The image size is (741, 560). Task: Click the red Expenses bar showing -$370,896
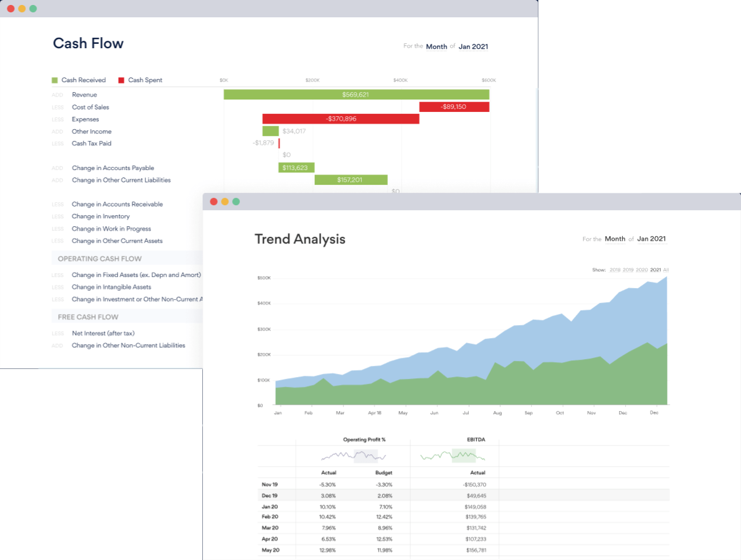[x=340, y=119]
